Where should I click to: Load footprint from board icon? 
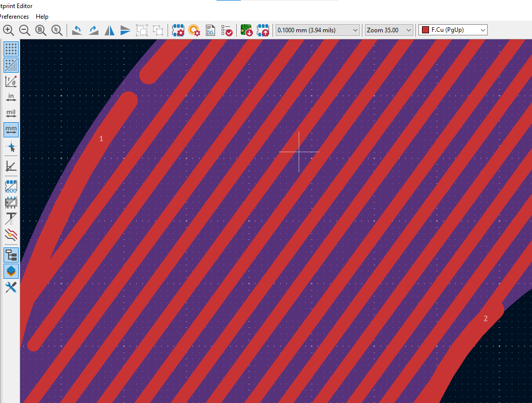pos(246,30)
